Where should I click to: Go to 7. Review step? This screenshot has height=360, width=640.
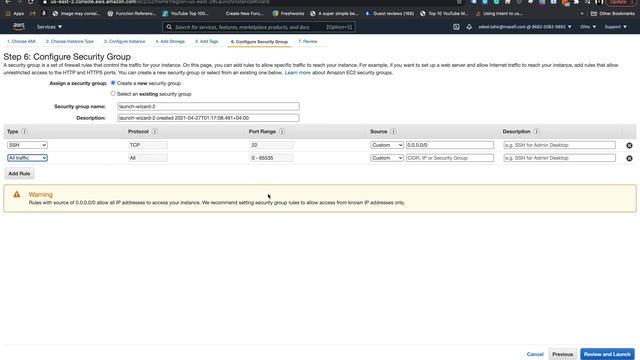coord(308,42)
